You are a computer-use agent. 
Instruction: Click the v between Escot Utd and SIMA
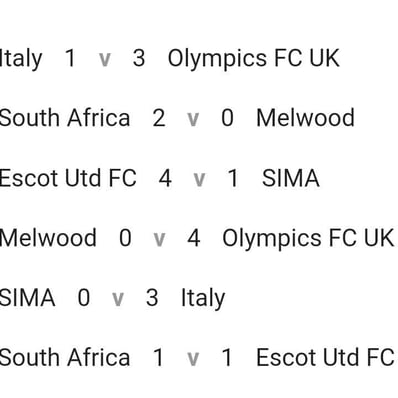[x=199, y=179]
